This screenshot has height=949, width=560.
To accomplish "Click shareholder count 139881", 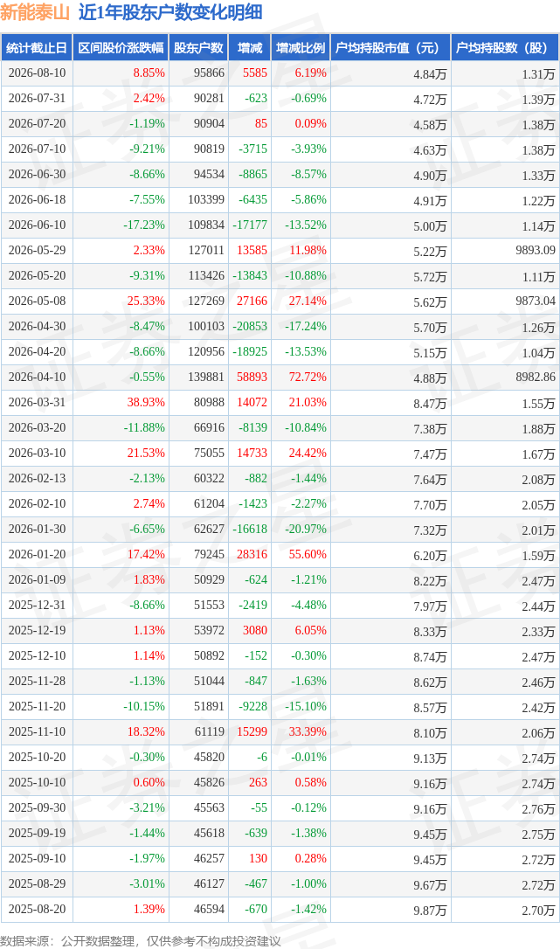I will (206, 377).
